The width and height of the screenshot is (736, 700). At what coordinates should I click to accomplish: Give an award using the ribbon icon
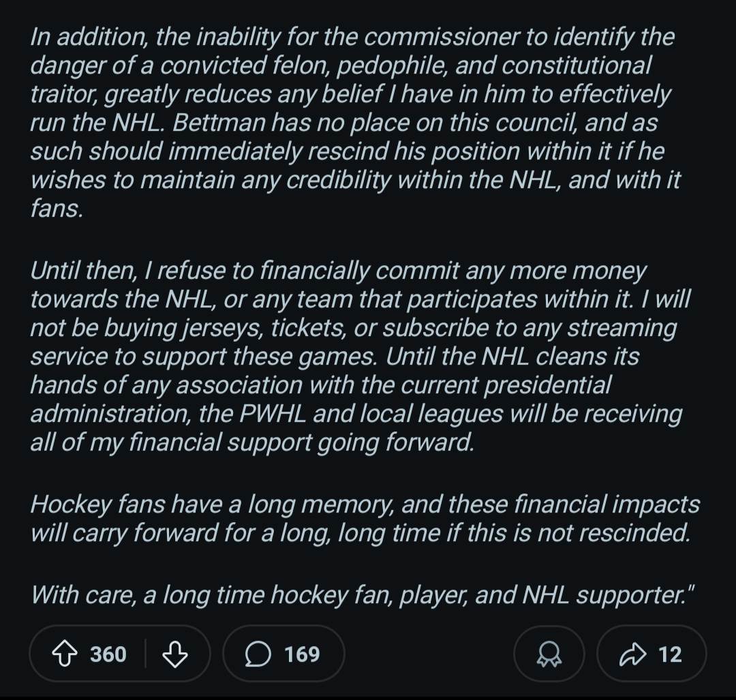tap(549, 654)
